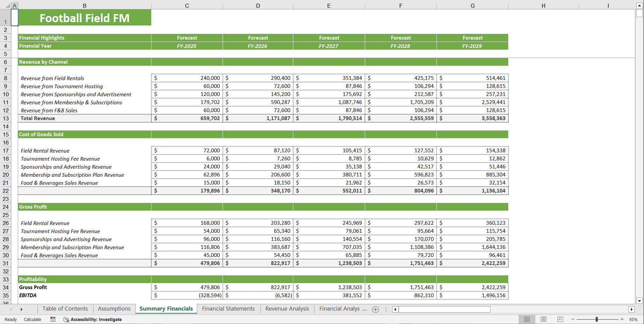Go to the Table of Contents sheet
The width and height of the screenshot is (644, 324).
[65, 309]
